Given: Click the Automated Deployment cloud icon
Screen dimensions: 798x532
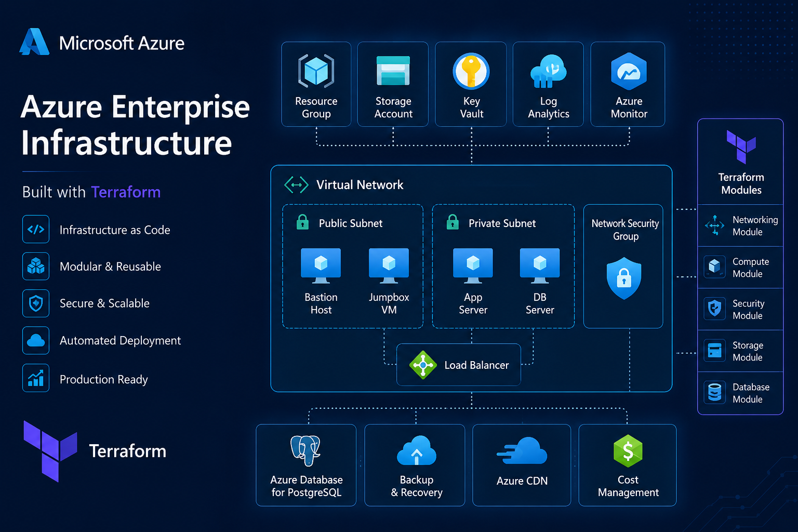Looking at the screenshot, I should click(36, 340).
